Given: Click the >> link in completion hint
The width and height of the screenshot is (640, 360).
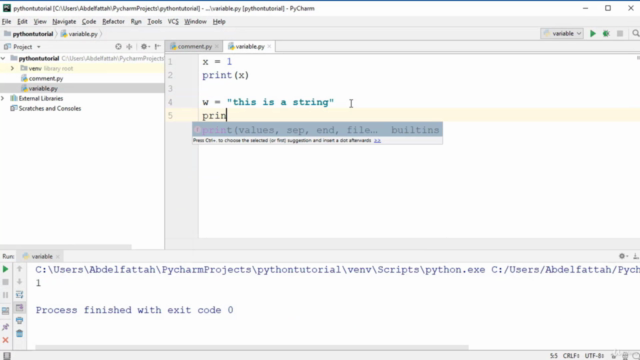Looking at the screenshot, I should [377, 140].
